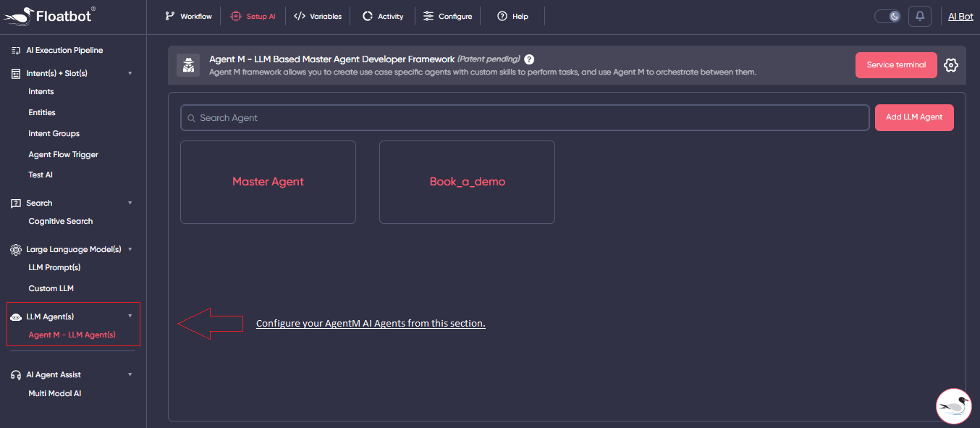The width and height of the screenshot is (980, 428).
Task: Toggle the dark mode switch
Action: (x=887, y=16)
